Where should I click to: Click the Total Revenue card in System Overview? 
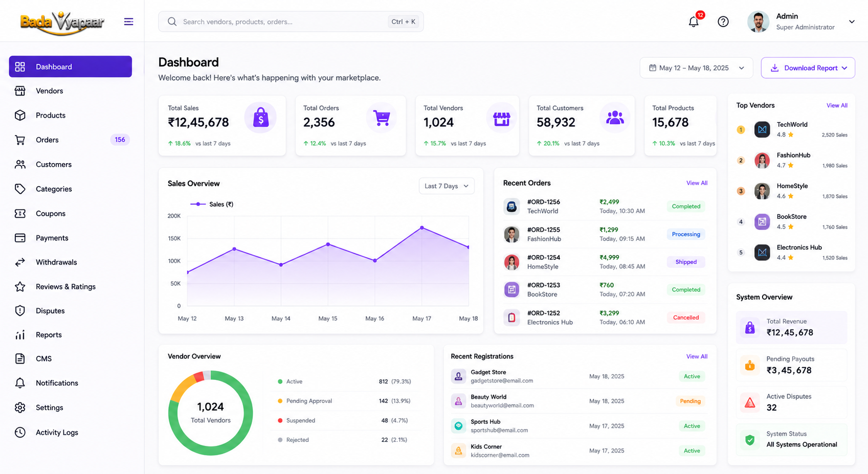coord(791,327)
